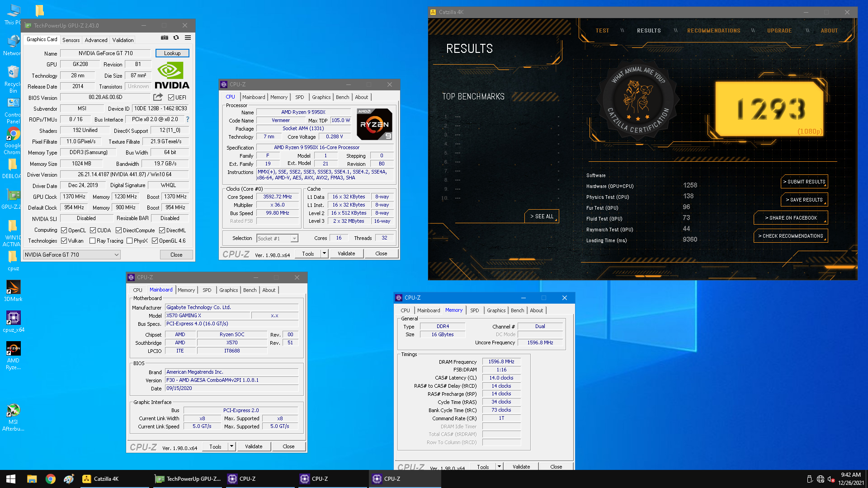Viewport: 868px width, 488px height.
Task: Click the TechPowerUp GPU-Z taskbar button
Action: coord(188,479)
